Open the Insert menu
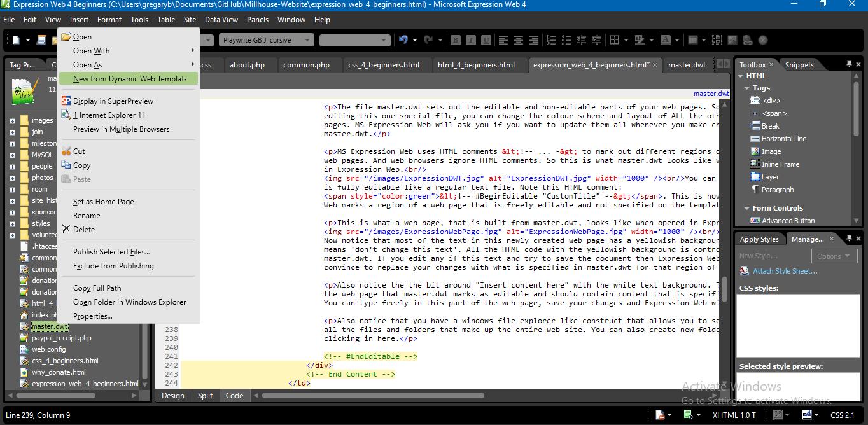The width and height of the screenshot is (868, 425). pyautogui.click(x=79, y=20)
